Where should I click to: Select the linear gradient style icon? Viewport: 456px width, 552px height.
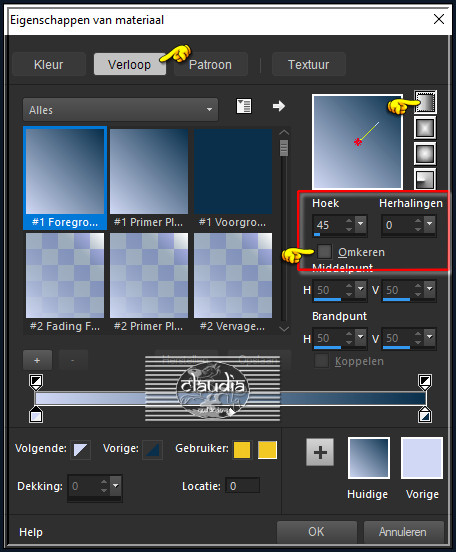click(x=425, y=102)
